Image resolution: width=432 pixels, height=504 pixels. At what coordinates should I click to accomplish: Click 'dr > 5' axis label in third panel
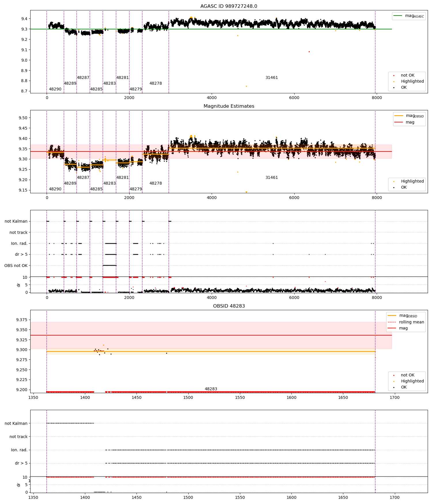coord(21,255)
